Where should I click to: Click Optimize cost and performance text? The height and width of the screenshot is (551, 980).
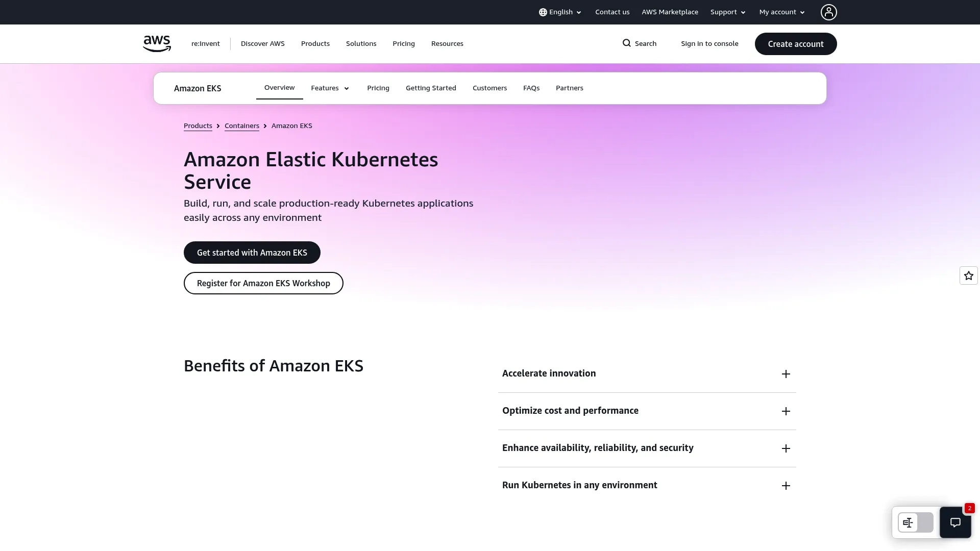coord(570,411)
